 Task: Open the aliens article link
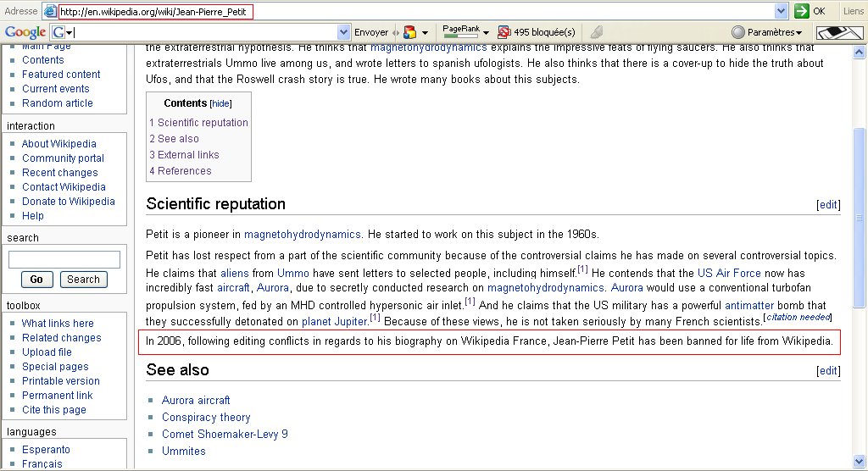pyautogui.click(x=235, y=273)
